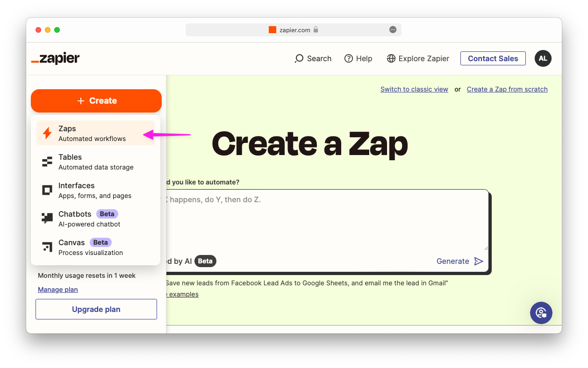Image resolution: width=588 pixels, height=368 pixels.
Task: Click the Upgrade plan button
Action: pyautogui.click(x=96, y=309)
